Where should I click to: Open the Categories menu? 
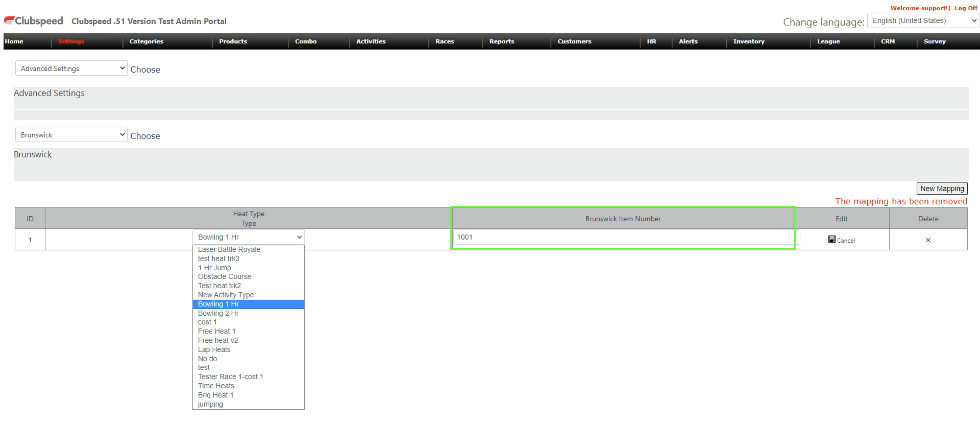[146, 41]
